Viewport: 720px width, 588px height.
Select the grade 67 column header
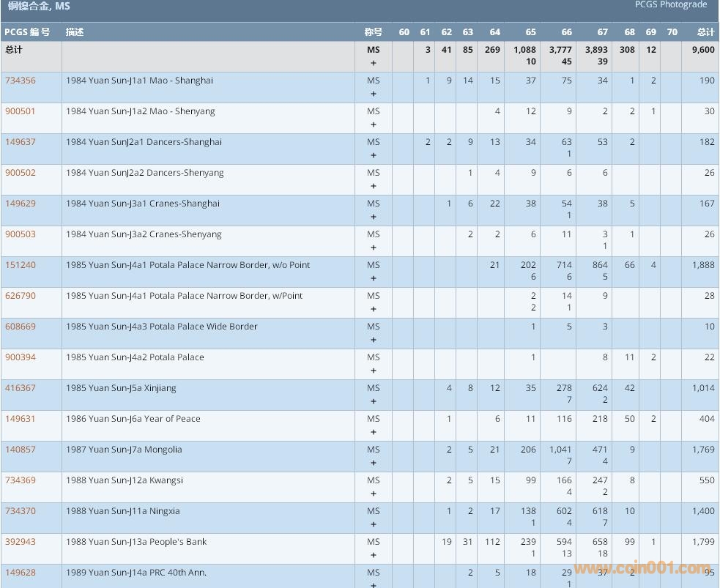tap(602, 32)
